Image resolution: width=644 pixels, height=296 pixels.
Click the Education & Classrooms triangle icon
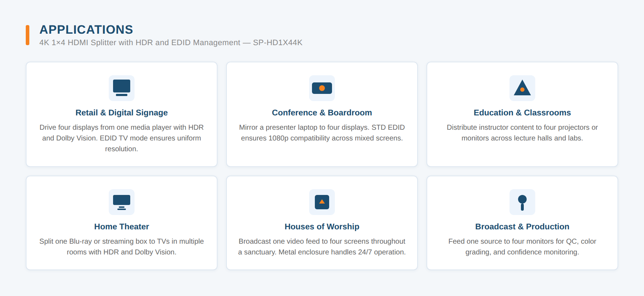coord(522,88)
